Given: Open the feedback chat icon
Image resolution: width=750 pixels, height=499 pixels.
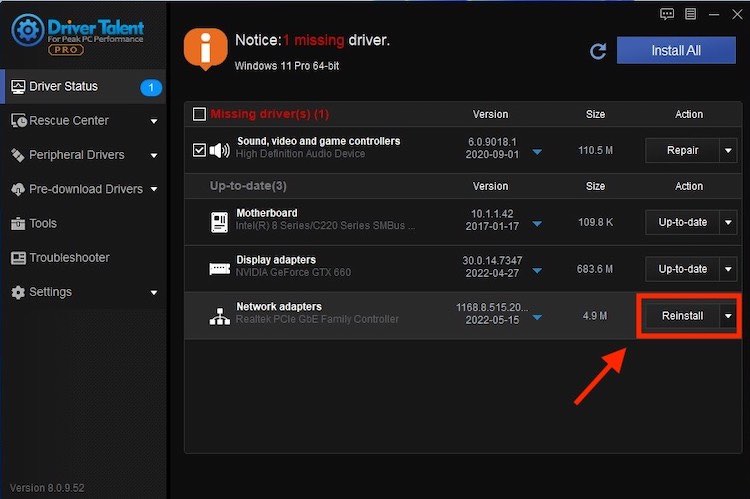Looking at the screenshot, I should pos(667,14).
